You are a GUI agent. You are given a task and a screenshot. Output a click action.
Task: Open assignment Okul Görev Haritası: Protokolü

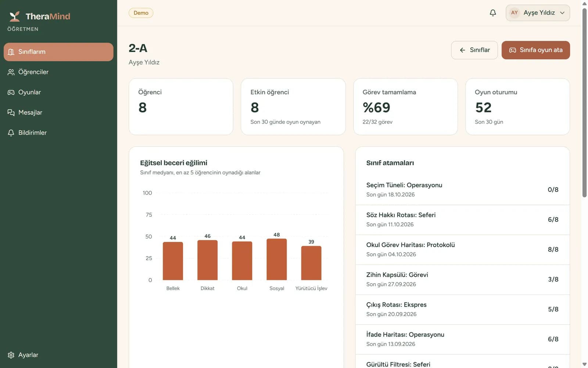coord(462,250)
